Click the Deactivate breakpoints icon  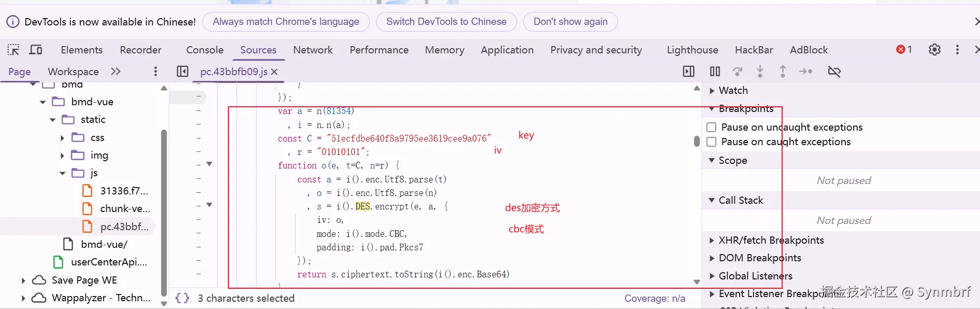834,72
